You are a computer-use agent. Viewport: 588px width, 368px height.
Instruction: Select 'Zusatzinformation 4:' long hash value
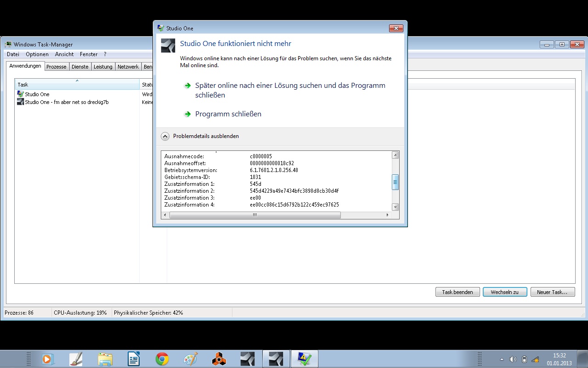click(294, 205)
